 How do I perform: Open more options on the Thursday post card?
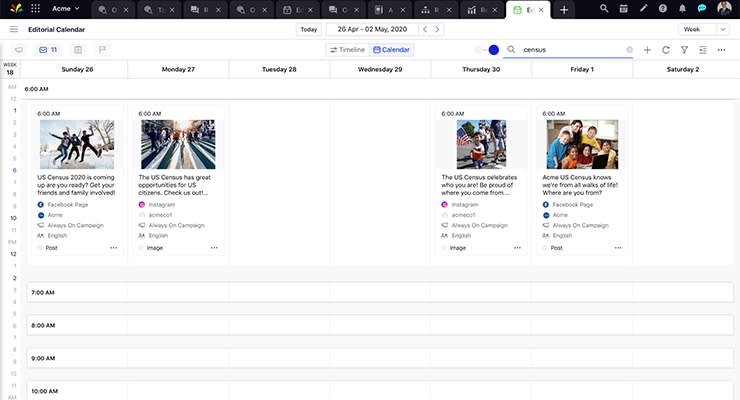click(x=517, y=248)
